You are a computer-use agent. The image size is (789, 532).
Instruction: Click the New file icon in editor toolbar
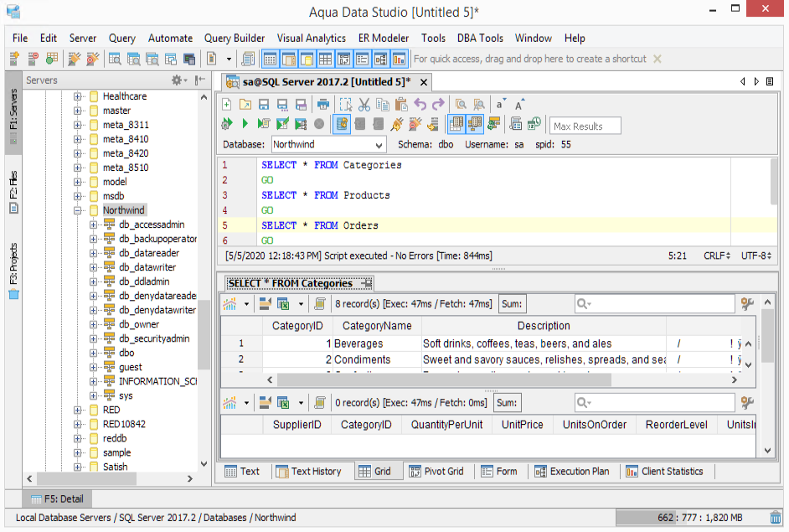tap(227, 105)
